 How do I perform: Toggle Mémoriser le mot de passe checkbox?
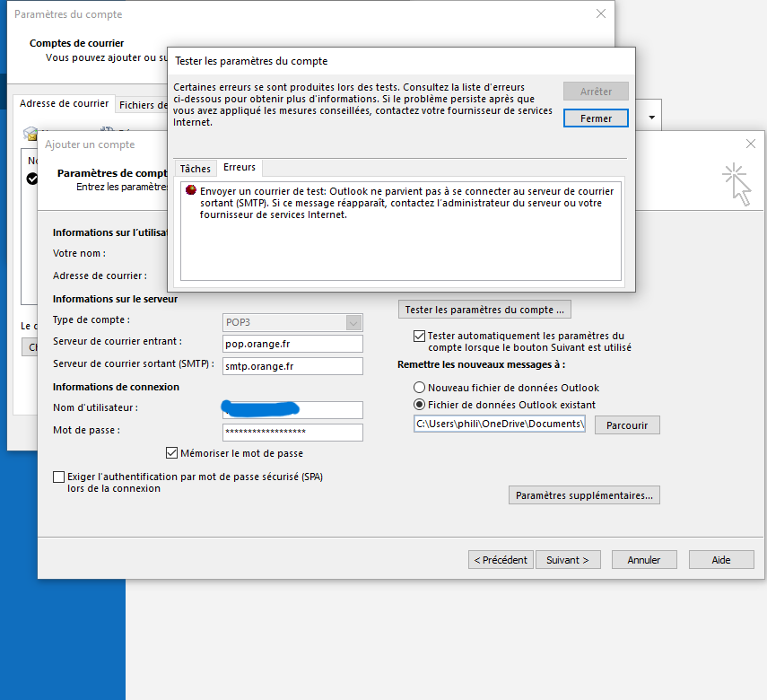point(172,453)
